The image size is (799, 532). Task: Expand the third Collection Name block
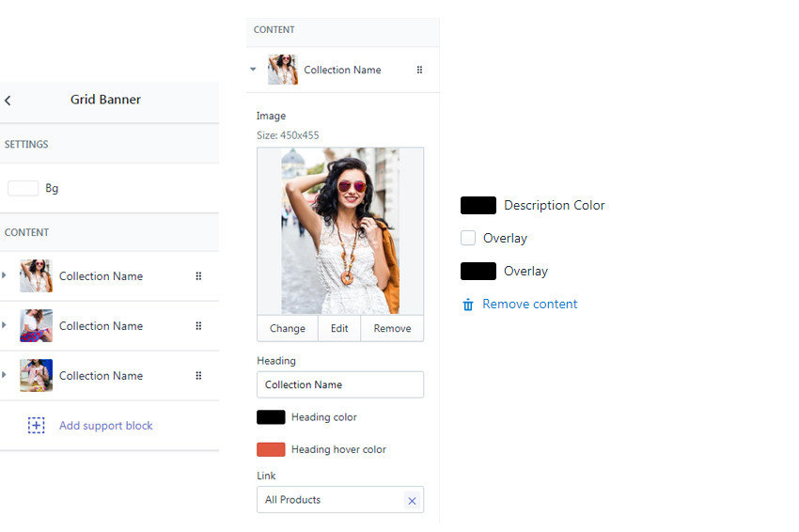[4, 374]
